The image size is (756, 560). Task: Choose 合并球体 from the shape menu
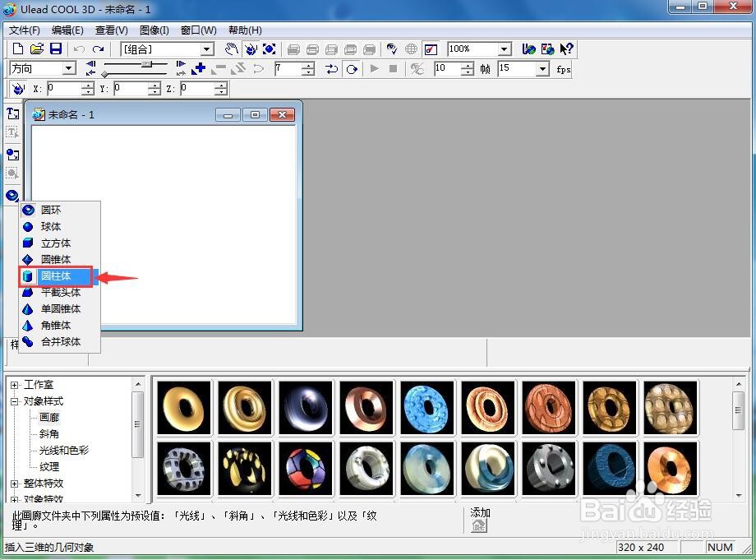(x=60, y=341)
